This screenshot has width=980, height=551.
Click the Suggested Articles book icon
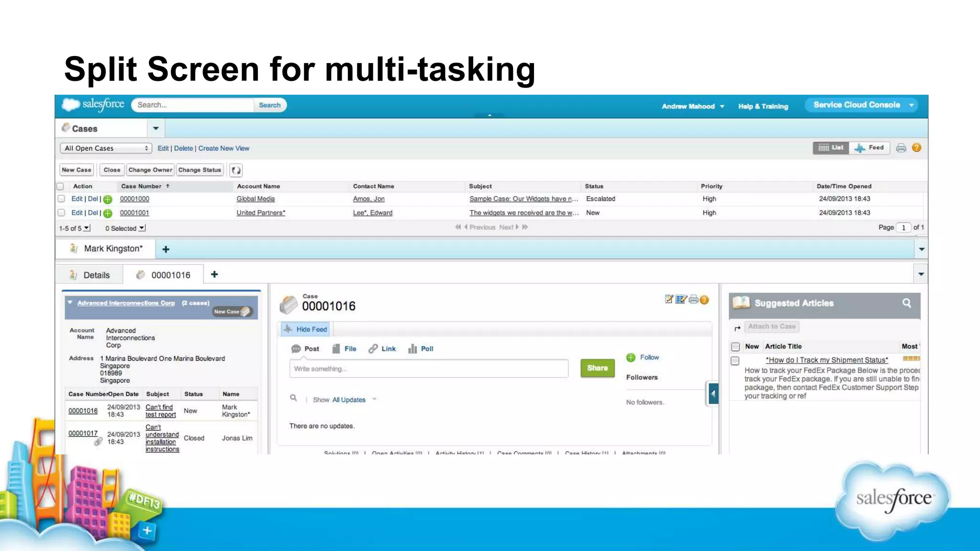click(x=741, y=302)
